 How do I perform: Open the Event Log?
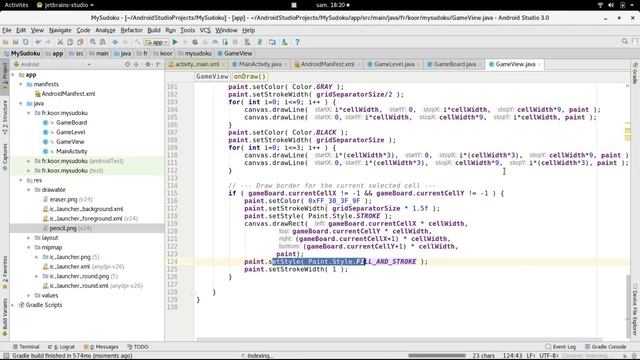pos(560,347)
